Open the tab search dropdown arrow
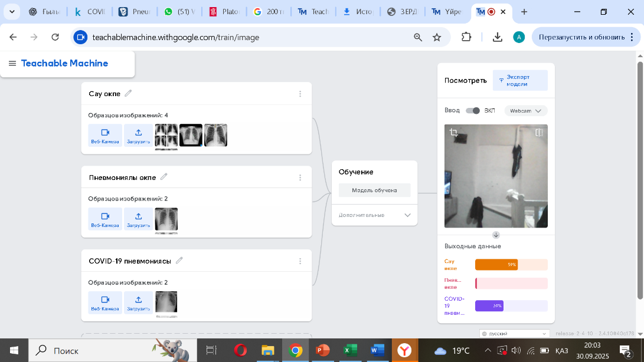 coord(12,12)
